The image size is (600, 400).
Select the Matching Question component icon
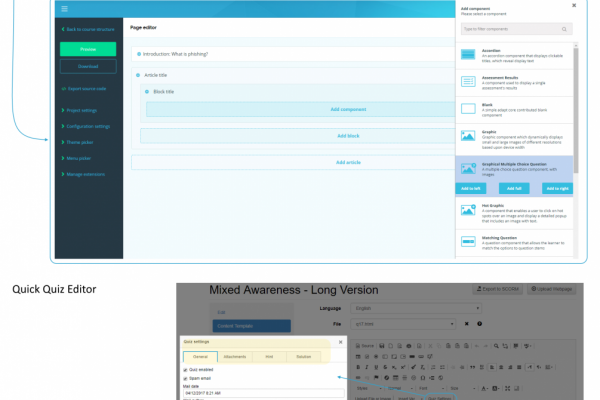[468, 241]
